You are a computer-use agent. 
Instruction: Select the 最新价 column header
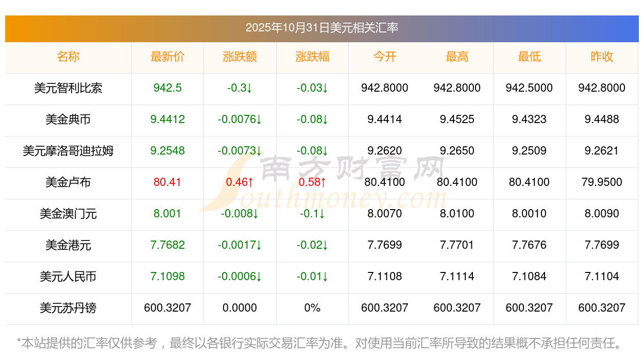(167, 57)
